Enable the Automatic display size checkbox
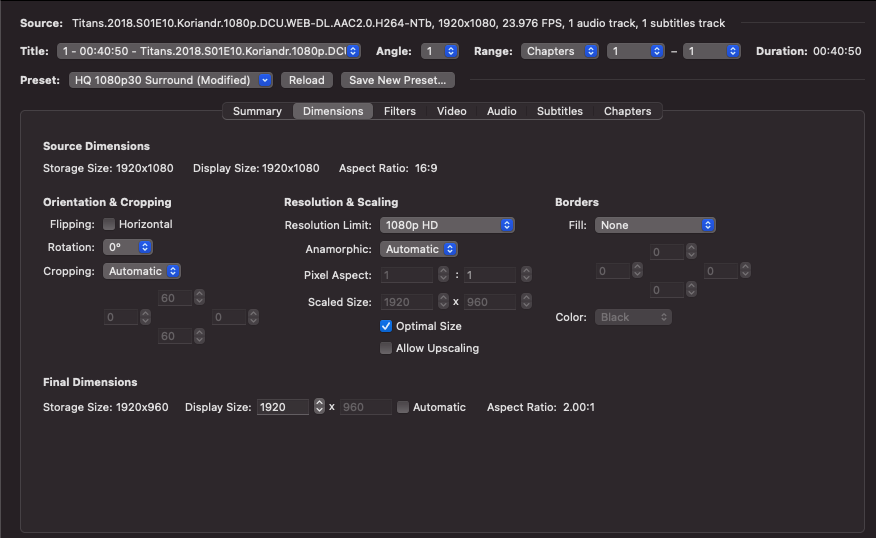Viewport: 876px width, 538px height. pyautogui.click(x=403, y=407)
